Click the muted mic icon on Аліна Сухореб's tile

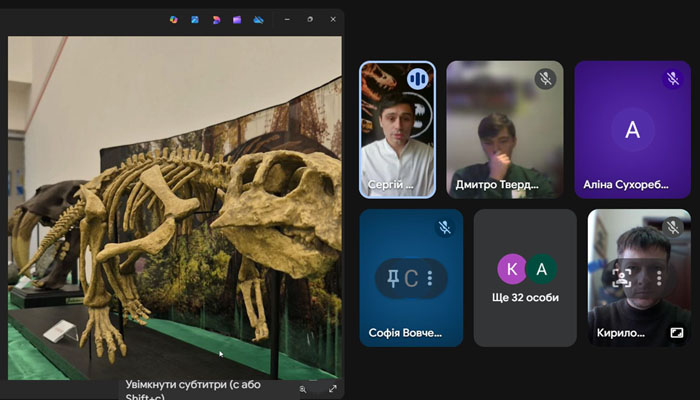point(673,78)
